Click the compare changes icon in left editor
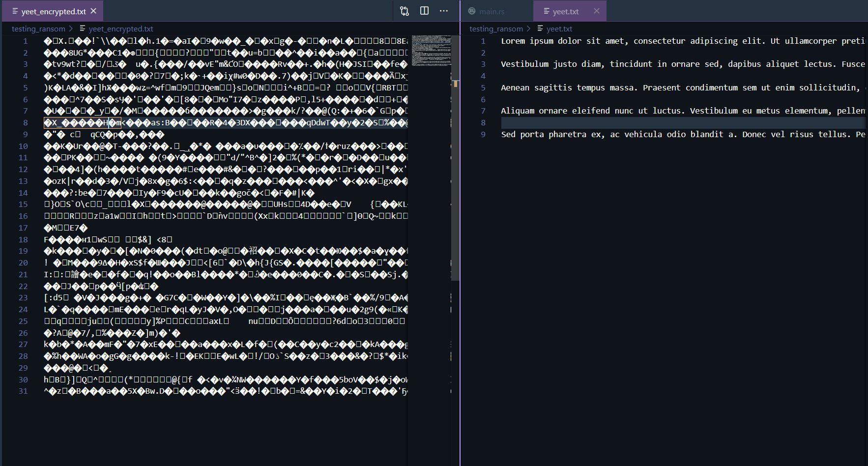 pos(405,11)
